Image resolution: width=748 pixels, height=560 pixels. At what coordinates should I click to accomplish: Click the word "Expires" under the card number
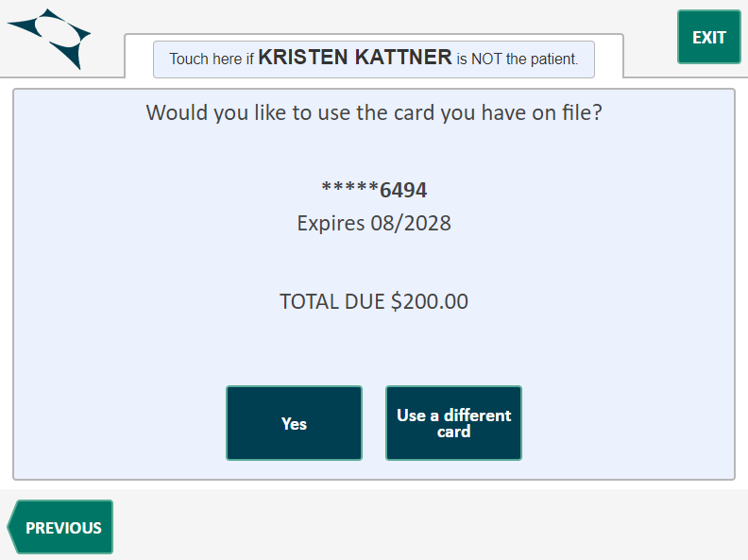pos(331,224)
